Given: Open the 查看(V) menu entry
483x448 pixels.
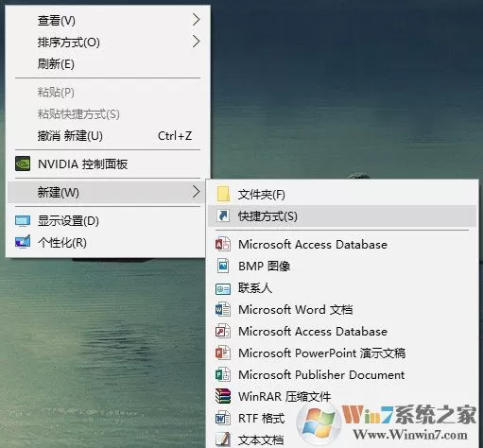Looking at the screenshot, I should [108, 20].
